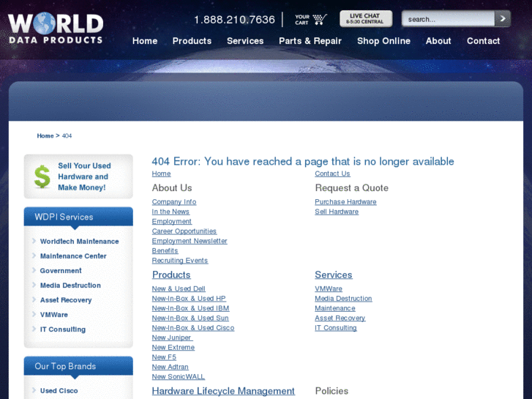Click the Home breadcrumb link
532x399 pixels.
click(45, 136)
